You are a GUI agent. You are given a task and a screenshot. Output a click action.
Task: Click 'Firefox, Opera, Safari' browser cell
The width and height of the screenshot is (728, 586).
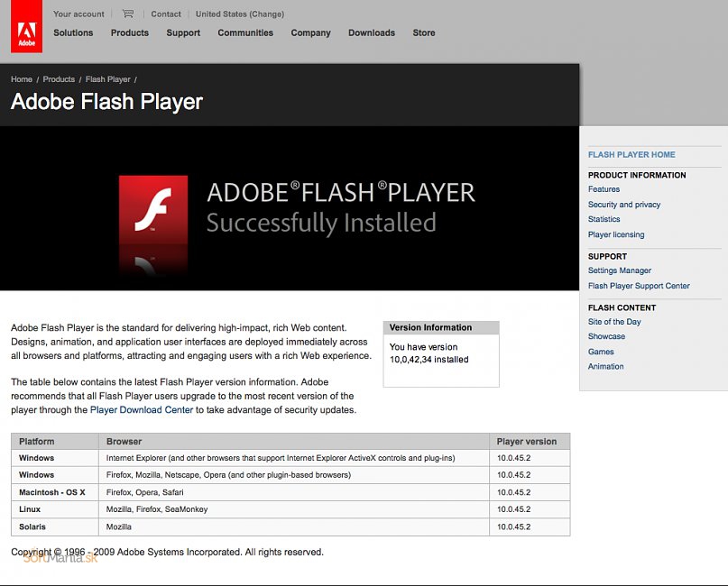coord(294,492)
